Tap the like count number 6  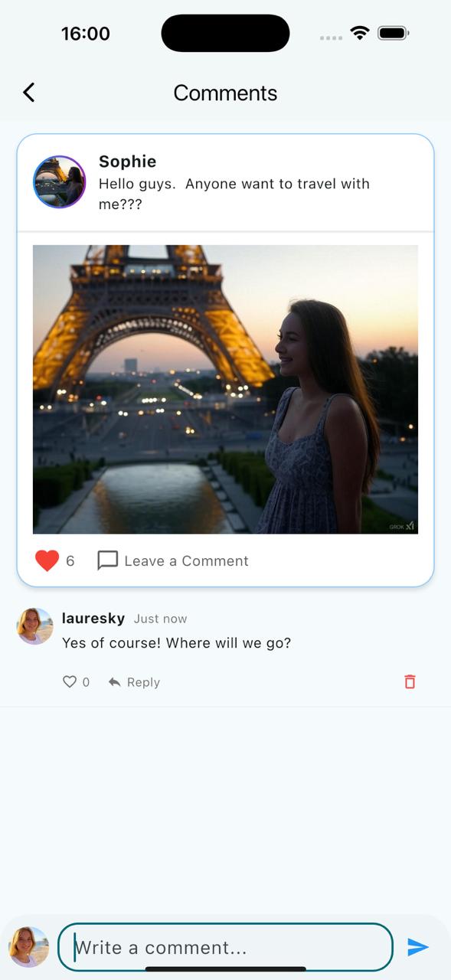click(x=70, y=561)
